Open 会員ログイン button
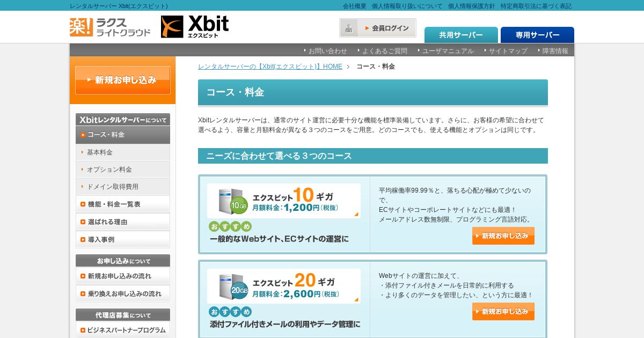This screenshot has height=338, width=644. pyautogui.click(x=378, y=28)
